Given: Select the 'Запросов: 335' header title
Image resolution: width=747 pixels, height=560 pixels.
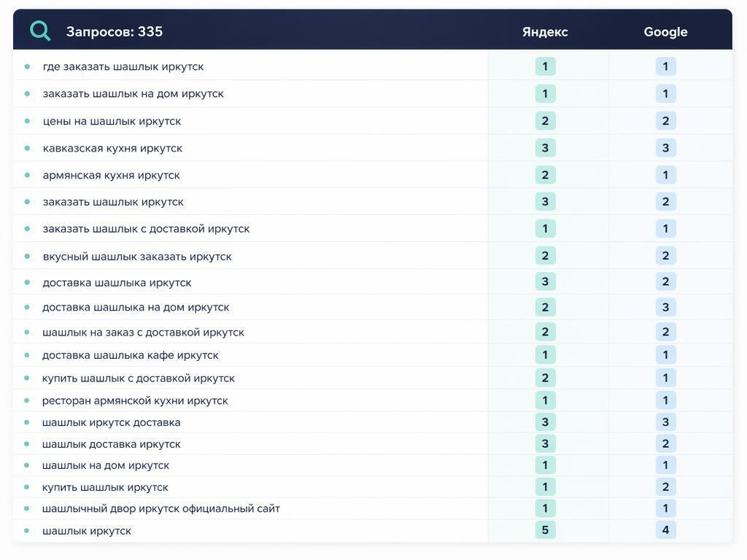Looking at the screenshot, I should tap(115, 31).
